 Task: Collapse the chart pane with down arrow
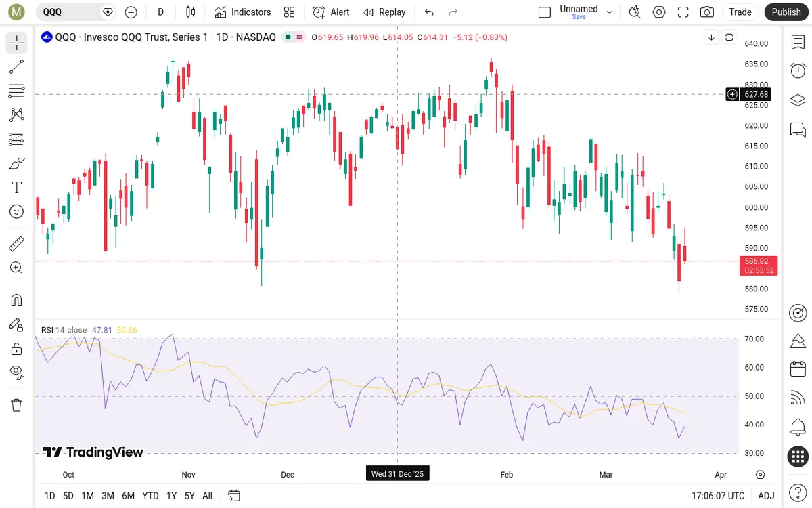tap(711, 37)
